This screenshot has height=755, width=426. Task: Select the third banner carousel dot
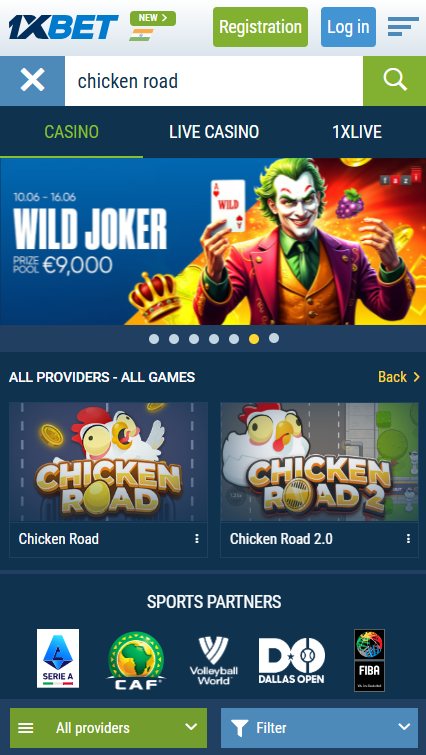pos(194,339)
